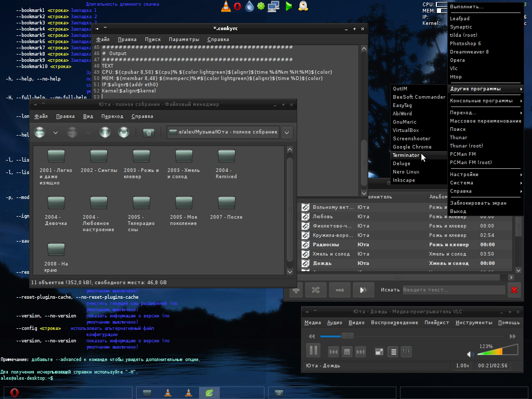Click the VLC stop button
The image size is (532, 399).
[347, 352]
